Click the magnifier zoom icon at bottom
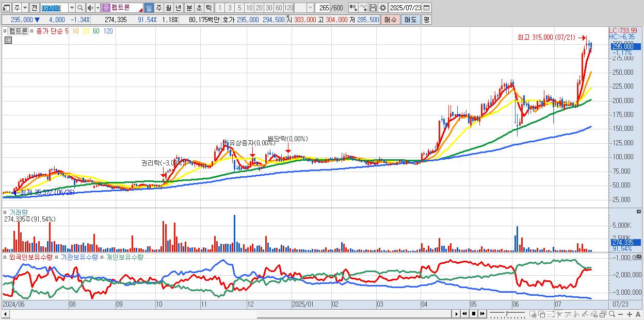Screen dimensions: 644x320 (611, 314)
